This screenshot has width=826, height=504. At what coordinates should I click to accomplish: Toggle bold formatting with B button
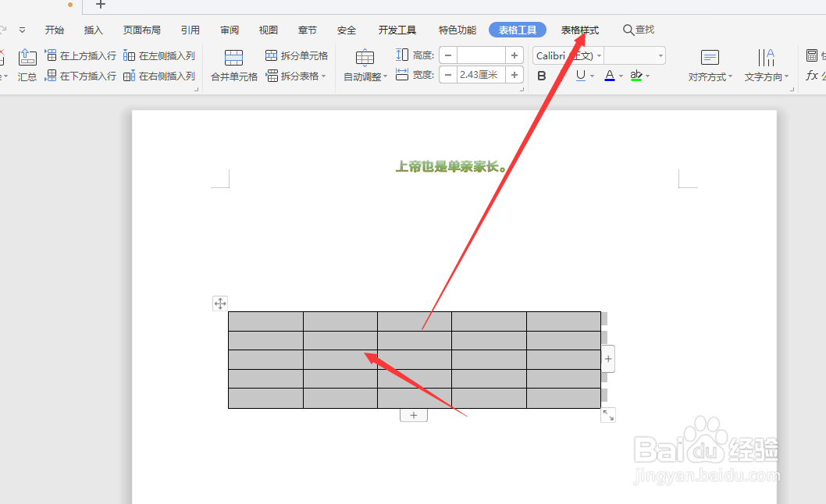coord(541,75)
